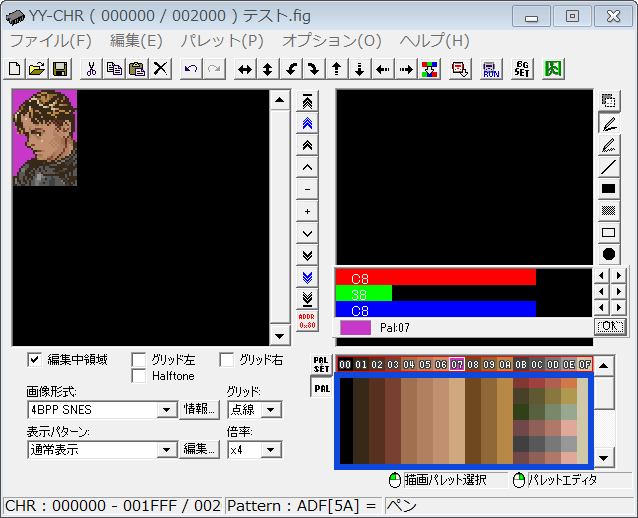Shift pattern down with arrow icon

click(x=360, y=69)
